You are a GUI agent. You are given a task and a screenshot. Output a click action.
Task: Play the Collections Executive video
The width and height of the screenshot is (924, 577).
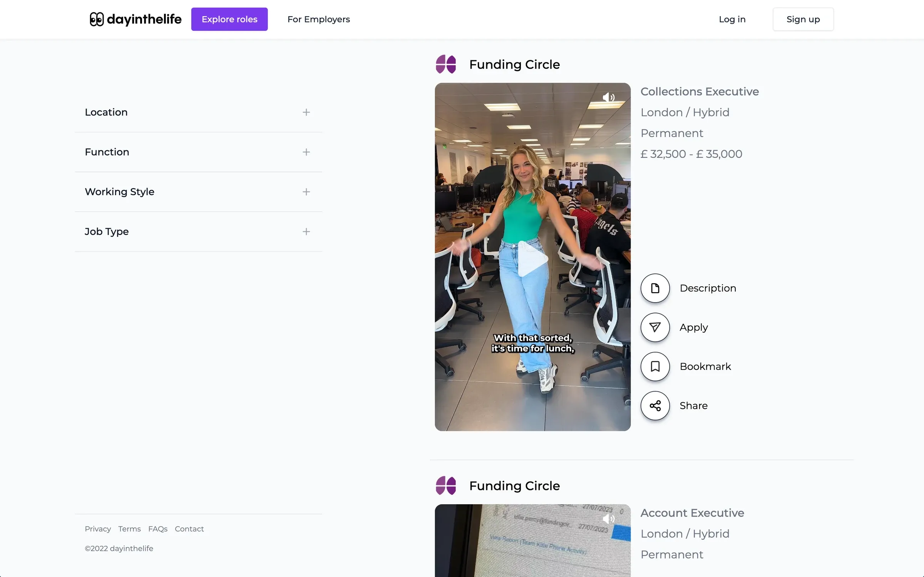pos(533,259)
